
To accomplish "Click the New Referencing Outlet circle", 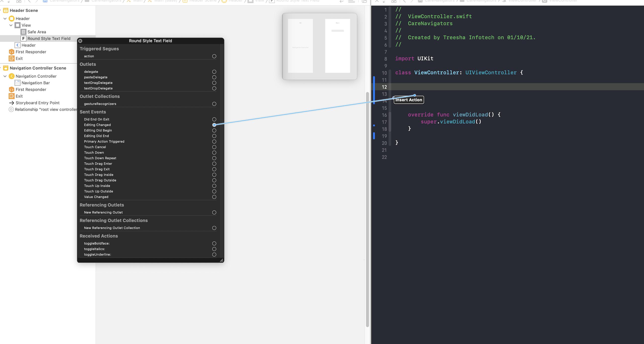I will click(x=214, y=212).
